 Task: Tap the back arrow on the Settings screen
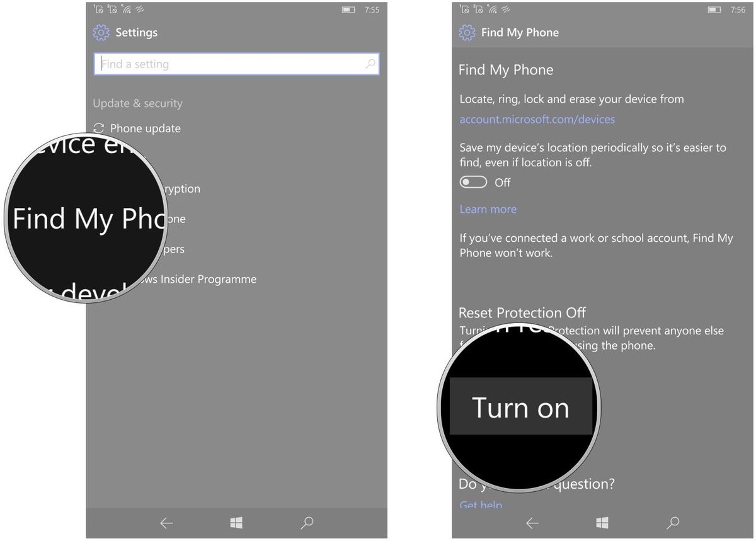click(166, 523)
